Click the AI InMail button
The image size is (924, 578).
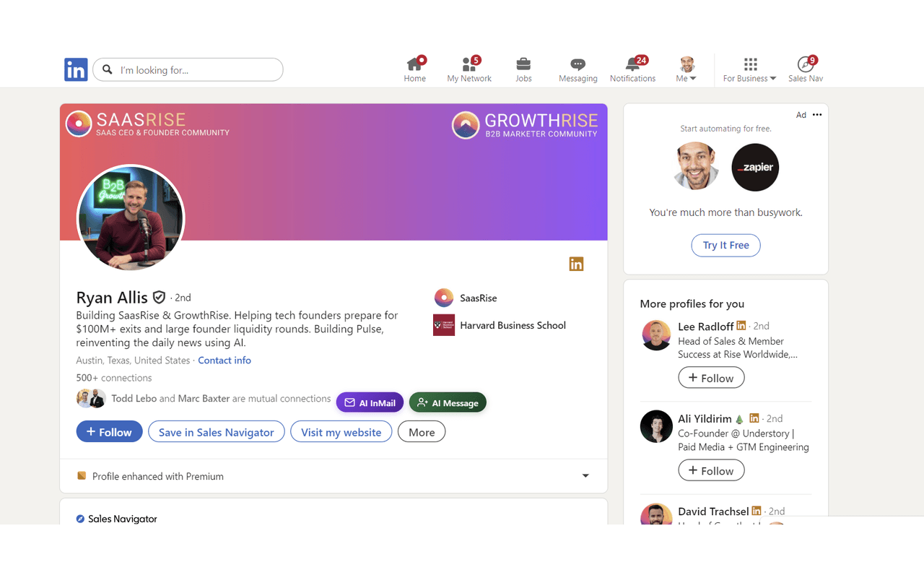(370, 402)
